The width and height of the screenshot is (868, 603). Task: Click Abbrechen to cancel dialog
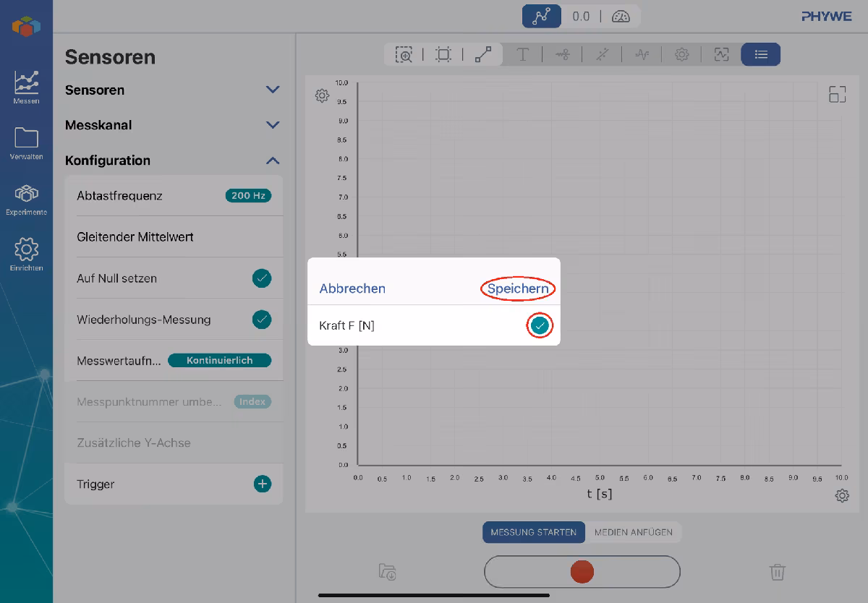[x=352, y=288]
